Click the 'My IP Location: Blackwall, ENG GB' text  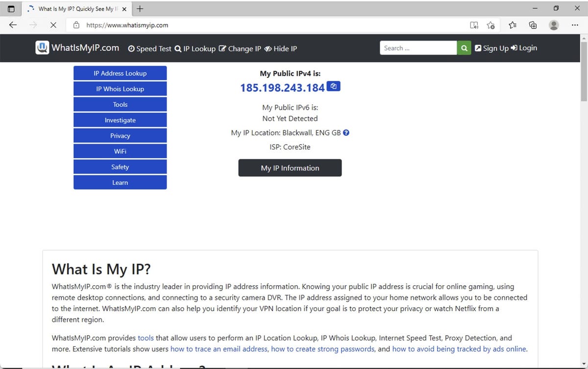coord(286,133)
